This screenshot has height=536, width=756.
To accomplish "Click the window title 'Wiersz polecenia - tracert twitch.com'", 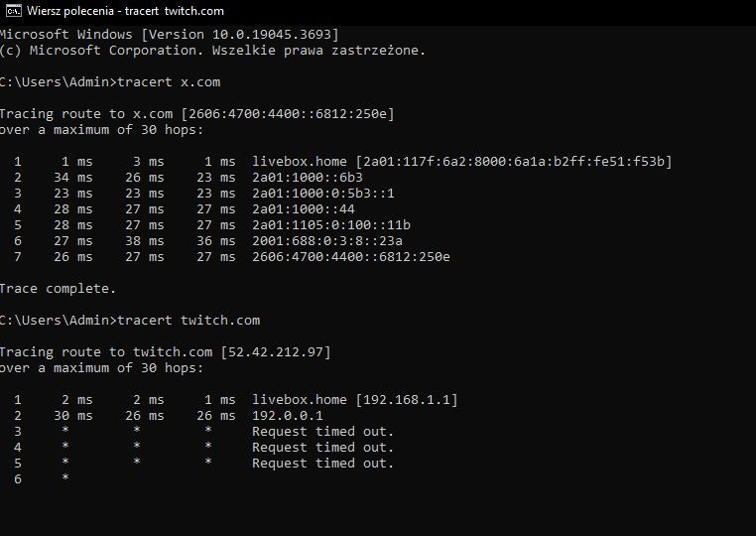I will tap(125, 11).
